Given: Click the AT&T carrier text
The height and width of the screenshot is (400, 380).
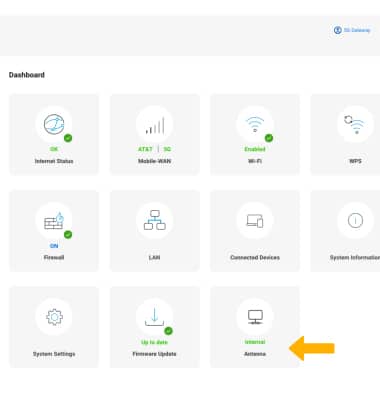Looking at the screenshot, I should point(145,149).
